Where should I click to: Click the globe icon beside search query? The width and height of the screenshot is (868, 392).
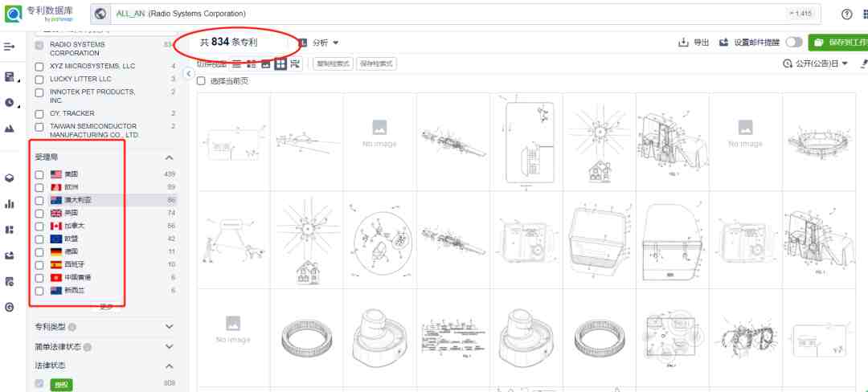[100, 14]
